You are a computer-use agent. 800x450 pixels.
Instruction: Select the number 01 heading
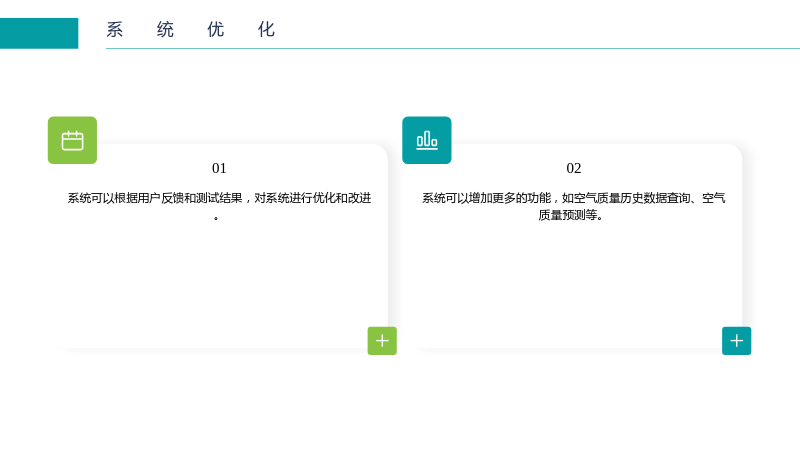click(219, 168)
